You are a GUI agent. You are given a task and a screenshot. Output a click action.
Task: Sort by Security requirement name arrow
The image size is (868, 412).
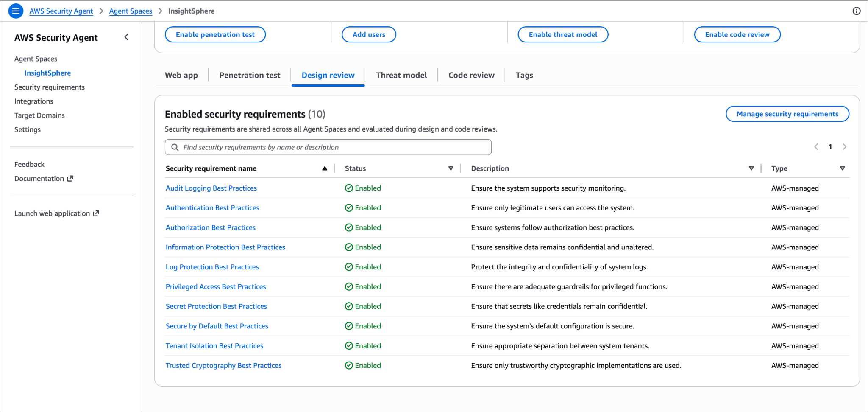(x=325, y=168)
